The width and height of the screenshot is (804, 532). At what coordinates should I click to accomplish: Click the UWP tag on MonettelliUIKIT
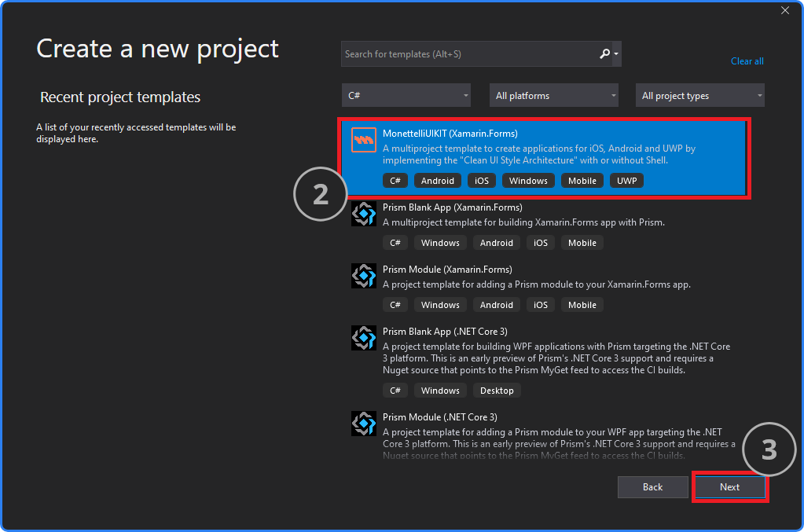626,181
